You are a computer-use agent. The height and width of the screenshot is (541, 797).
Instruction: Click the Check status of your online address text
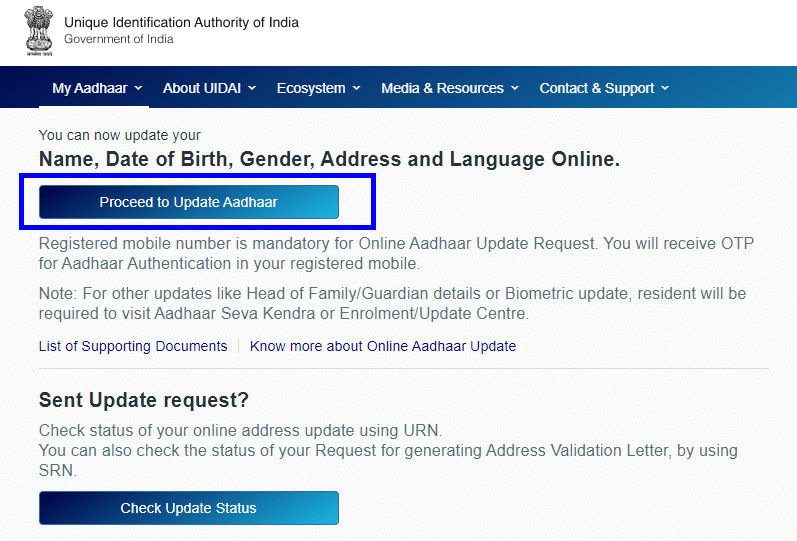coord(240,431)
